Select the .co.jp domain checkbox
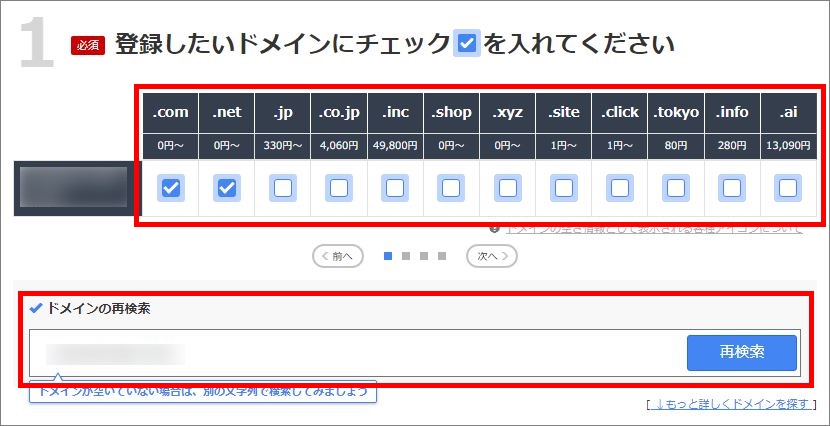 tap(339, 188)
